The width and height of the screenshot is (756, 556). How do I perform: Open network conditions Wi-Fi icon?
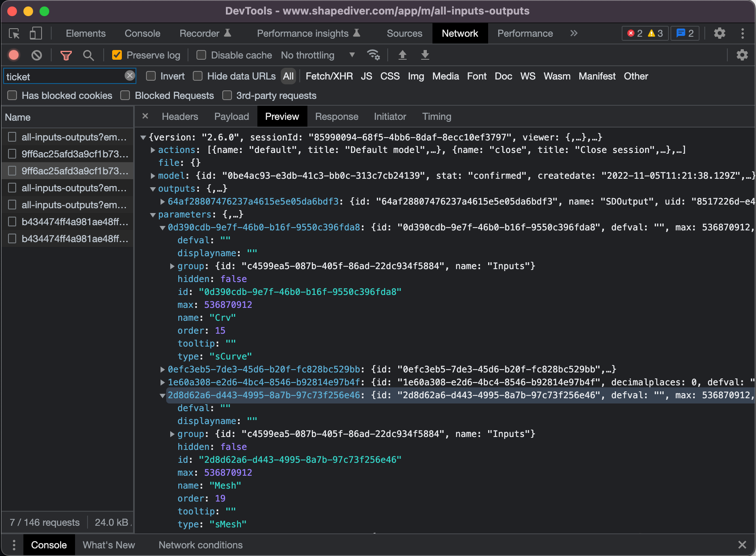373,55
